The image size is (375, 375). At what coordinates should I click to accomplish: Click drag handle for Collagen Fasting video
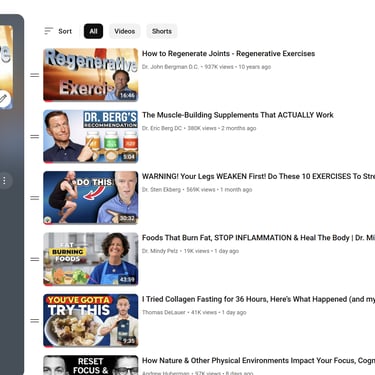click(35, 321)
